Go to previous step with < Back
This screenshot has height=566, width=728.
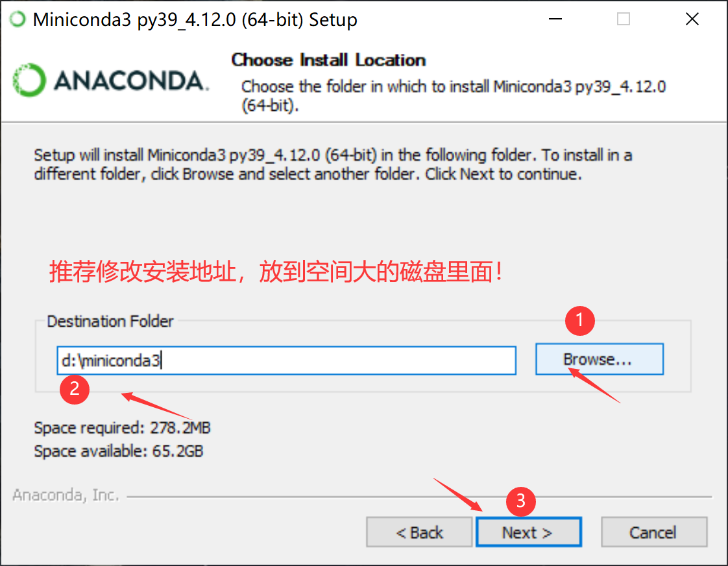[x=419, y=532]
